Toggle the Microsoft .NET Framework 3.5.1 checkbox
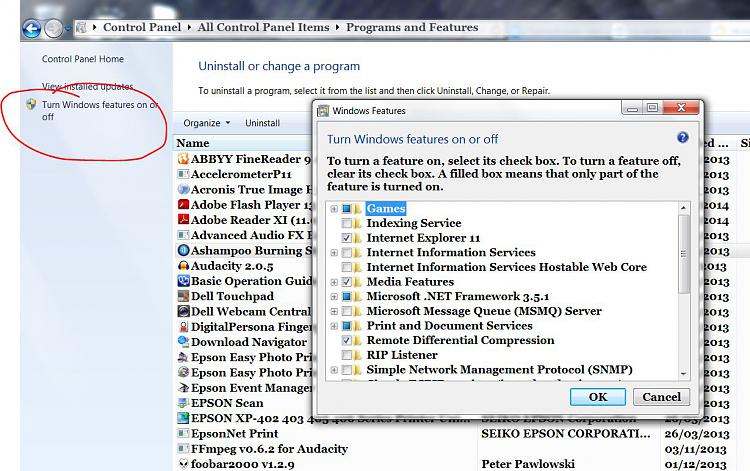 click(x=346, y=296)
